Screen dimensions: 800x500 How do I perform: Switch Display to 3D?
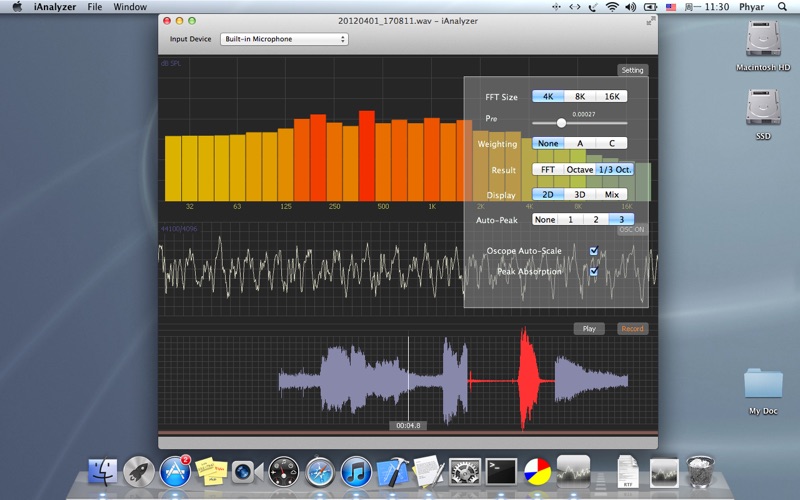[580, 194]
